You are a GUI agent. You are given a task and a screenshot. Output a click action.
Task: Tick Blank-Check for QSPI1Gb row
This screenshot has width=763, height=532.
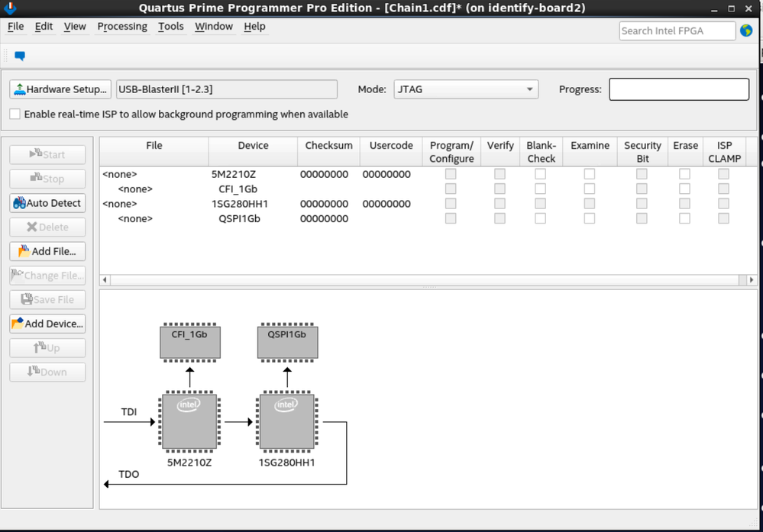(540, 218)
